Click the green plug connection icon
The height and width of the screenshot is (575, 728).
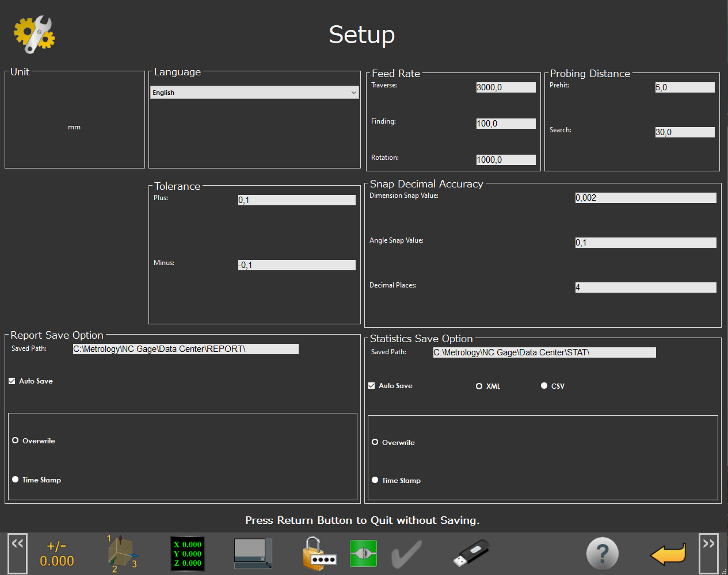click(363, 554)
